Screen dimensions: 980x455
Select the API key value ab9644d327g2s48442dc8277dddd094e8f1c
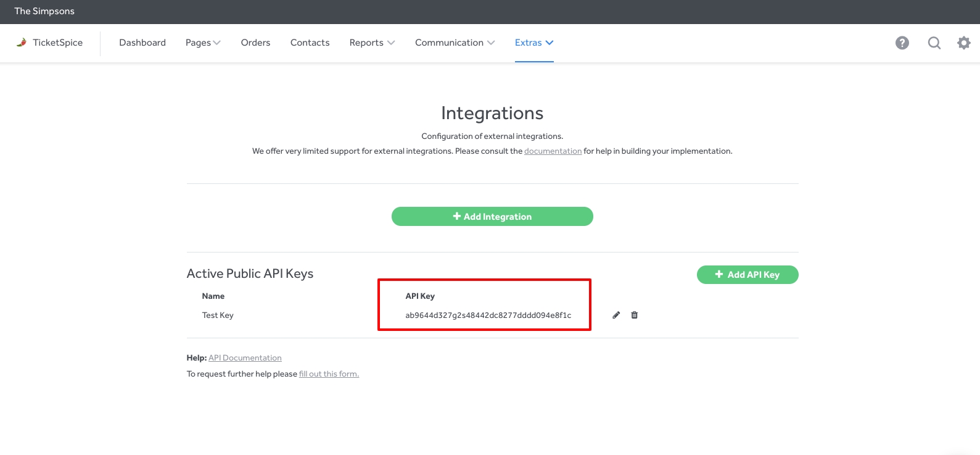(x=488, y=315)
